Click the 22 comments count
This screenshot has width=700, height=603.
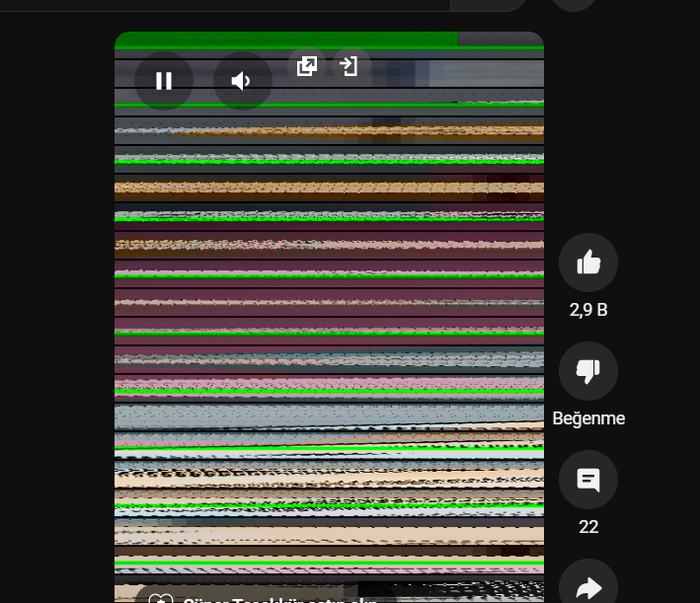(588, 527)
